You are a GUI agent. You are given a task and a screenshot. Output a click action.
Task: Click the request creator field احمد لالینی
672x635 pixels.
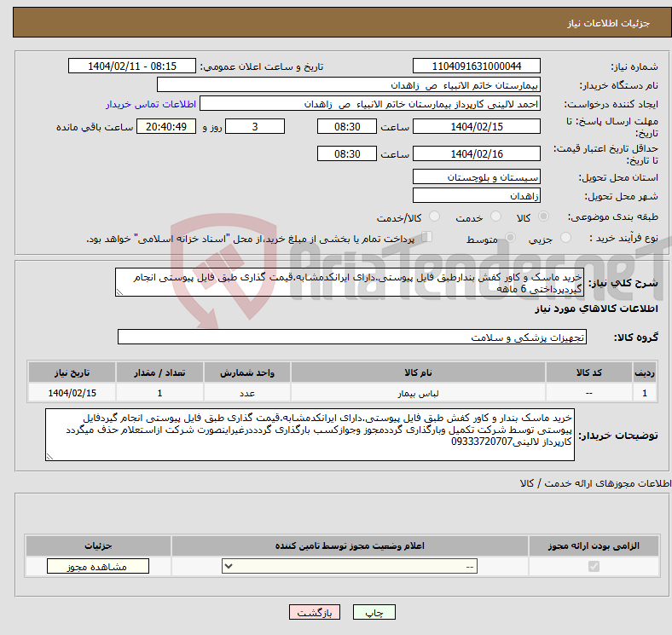[x=370, y=104]
